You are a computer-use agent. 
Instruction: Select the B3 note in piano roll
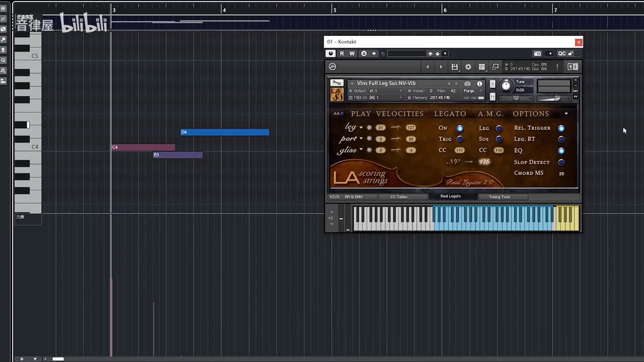pyautogui.click(x=178, y=155)
